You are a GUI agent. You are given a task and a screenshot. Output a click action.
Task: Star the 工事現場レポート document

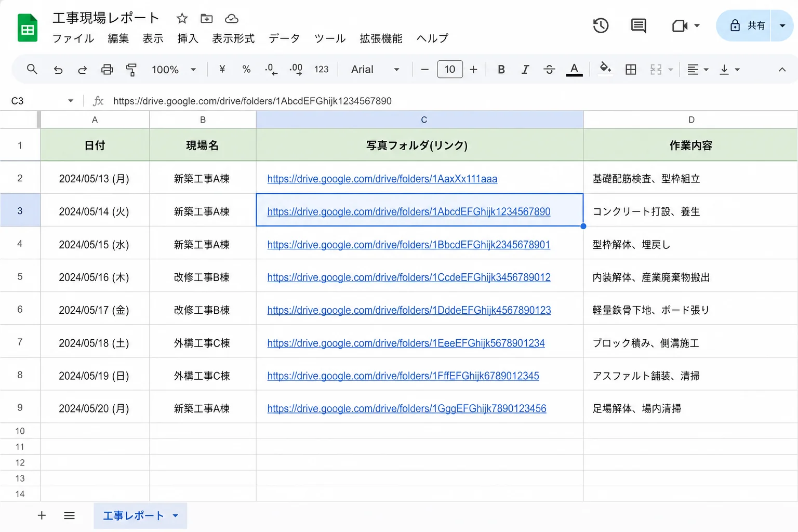tap(182, 19)
